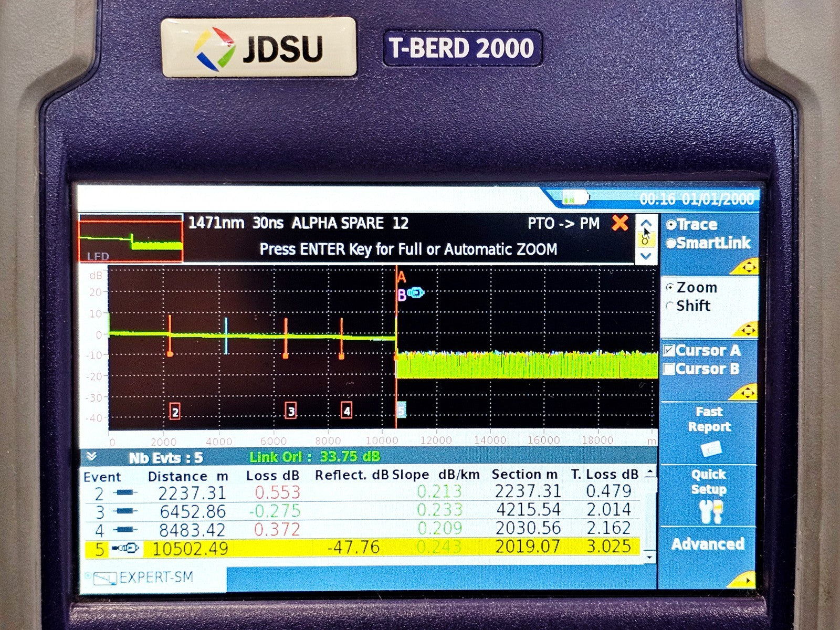The width and height of the screenshot is (840, 630).
Task: Click connector icon in event 5 row
Action: [125, 549]
